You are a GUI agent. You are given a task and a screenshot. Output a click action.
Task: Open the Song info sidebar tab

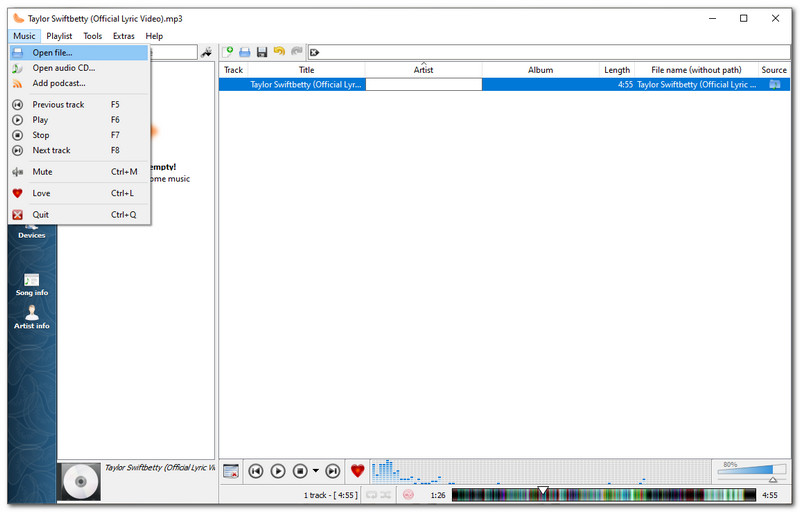coord(32,285)
